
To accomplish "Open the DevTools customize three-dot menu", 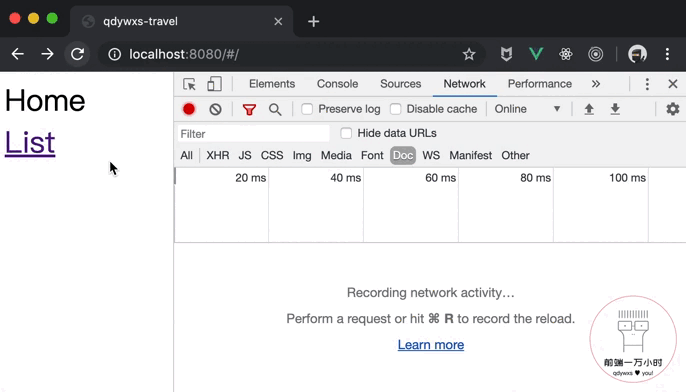I will point(647,84).
